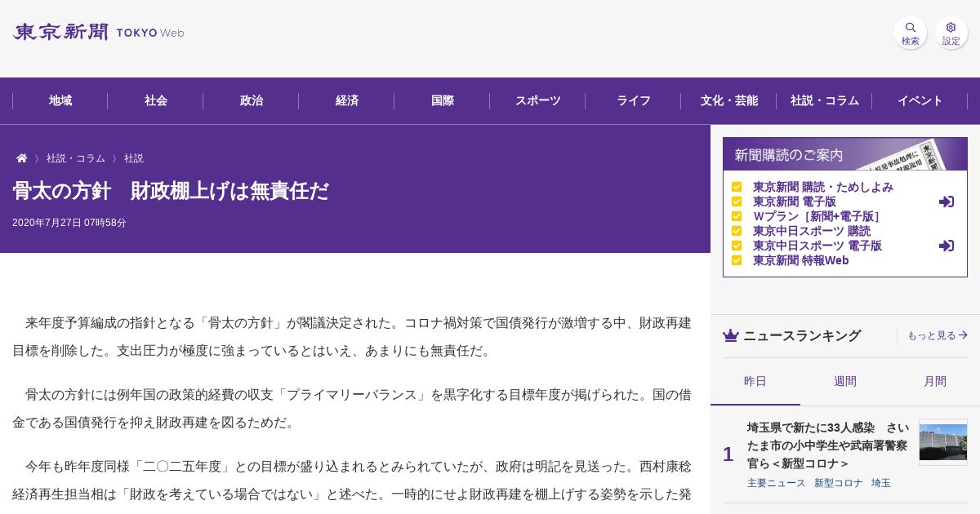Image resolution: width=980 pixels, height=514 pixels.
Task: Open 東京中日スポーツ 購読 link
Action: point(812,231)
